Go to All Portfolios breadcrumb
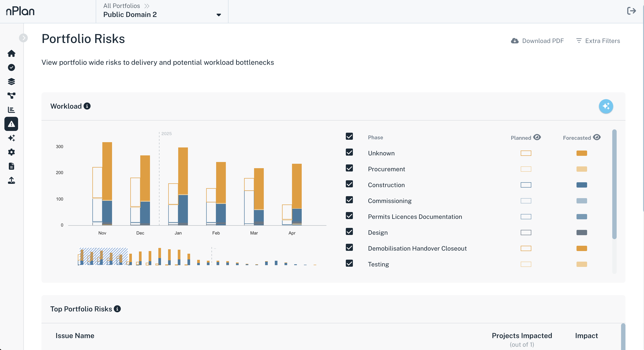This screenshot has width=644, height=350. click(122, 6)
